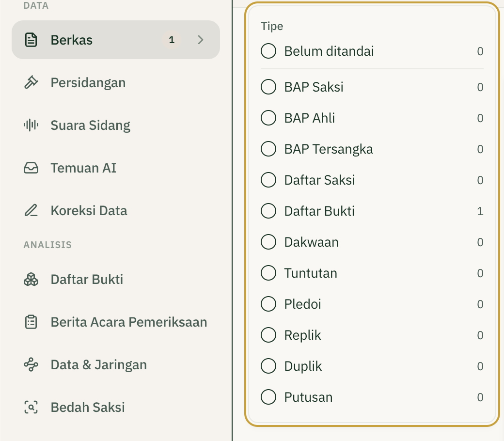Image resolution: width=504 pixels, height=441 pixels.
Task: Click the Duplik label text
Action: (303, 366)
